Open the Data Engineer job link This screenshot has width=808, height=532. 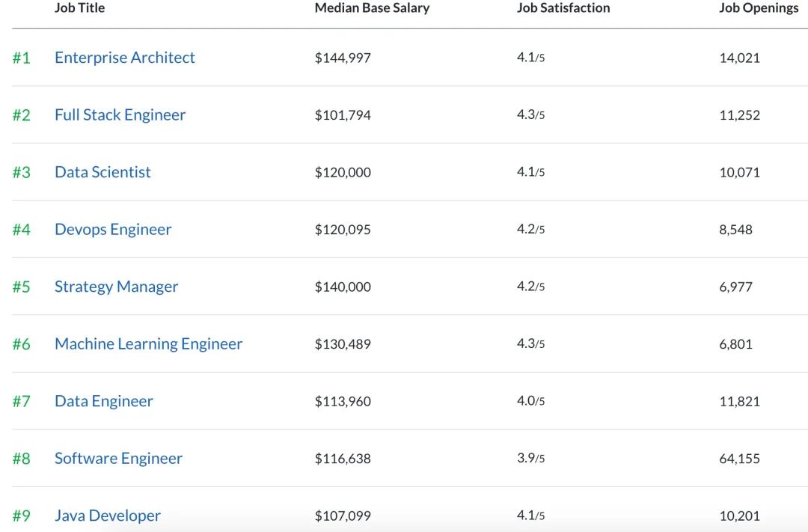(x=103, y=401)
